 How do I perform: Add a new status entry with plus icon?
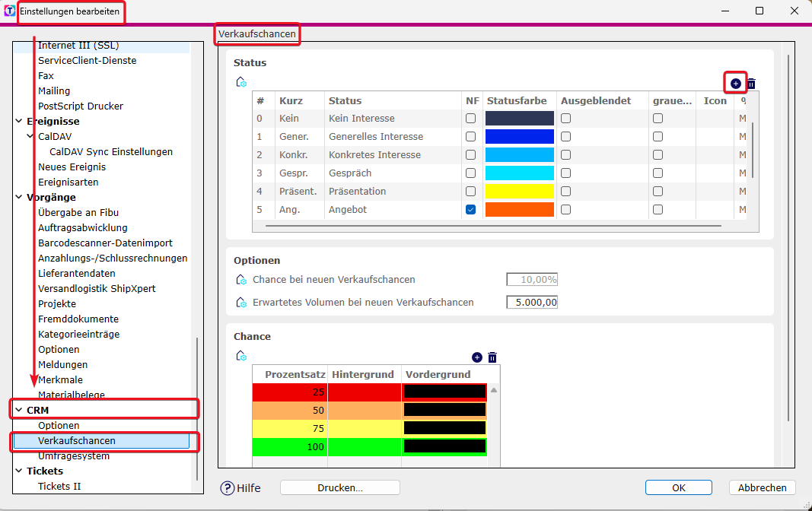[x=735, y=84]
